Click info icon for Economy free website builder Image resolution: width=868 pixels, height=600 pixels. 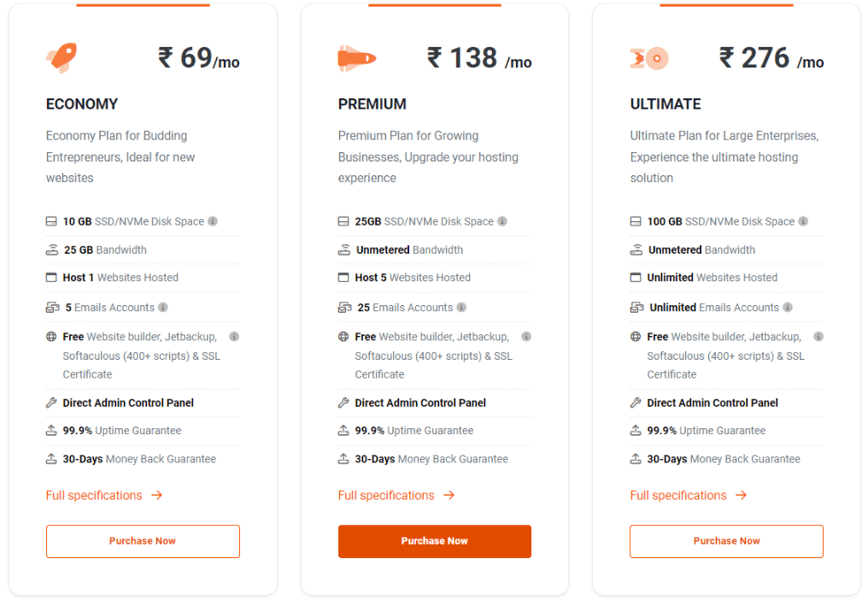pyautogui.click(x=234, y=336)
